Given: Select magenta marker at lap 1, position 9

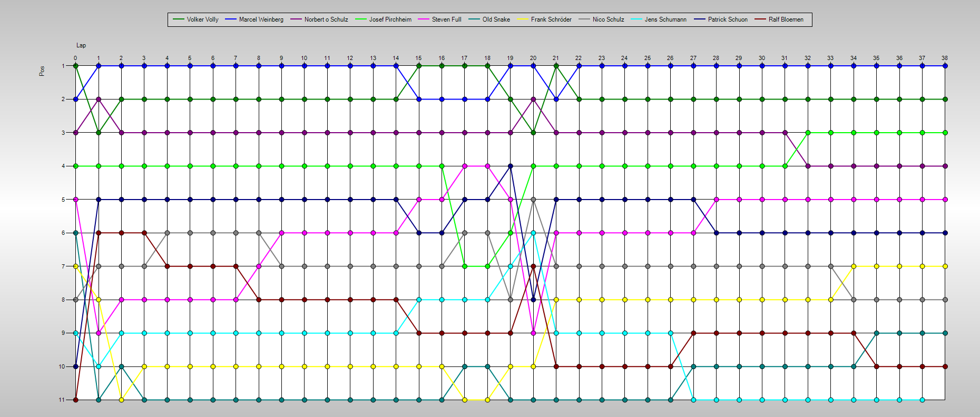Looking at the screenshot, I should coord(99,333).
